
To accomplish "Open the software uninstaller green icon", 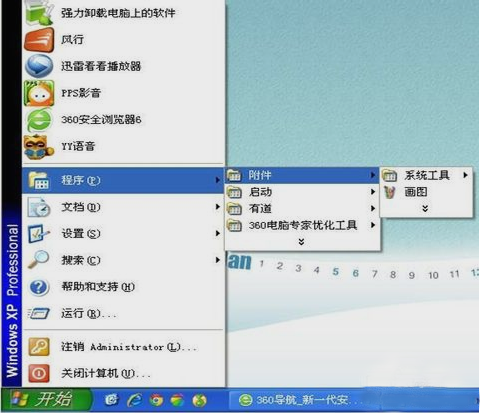I will pyautogui.click(x=39, y=13).
